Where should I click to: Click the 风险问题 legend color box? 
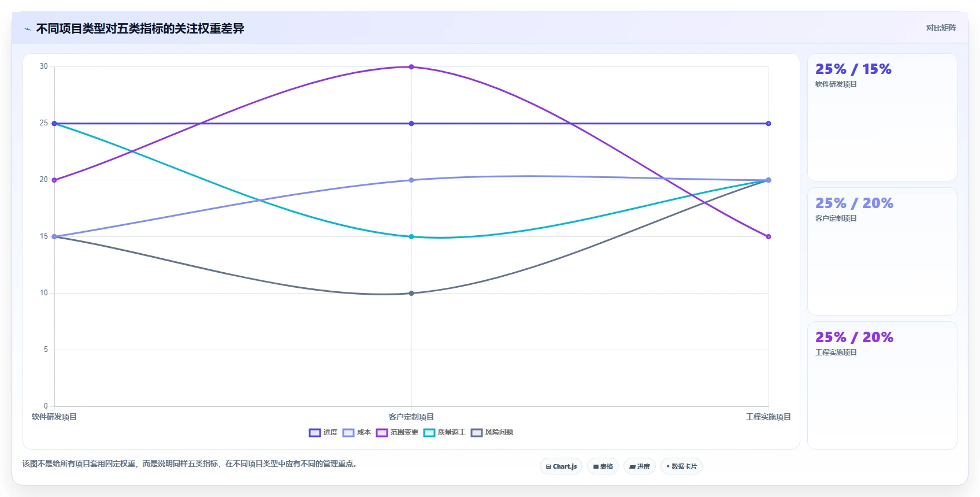tap(477, 432)
